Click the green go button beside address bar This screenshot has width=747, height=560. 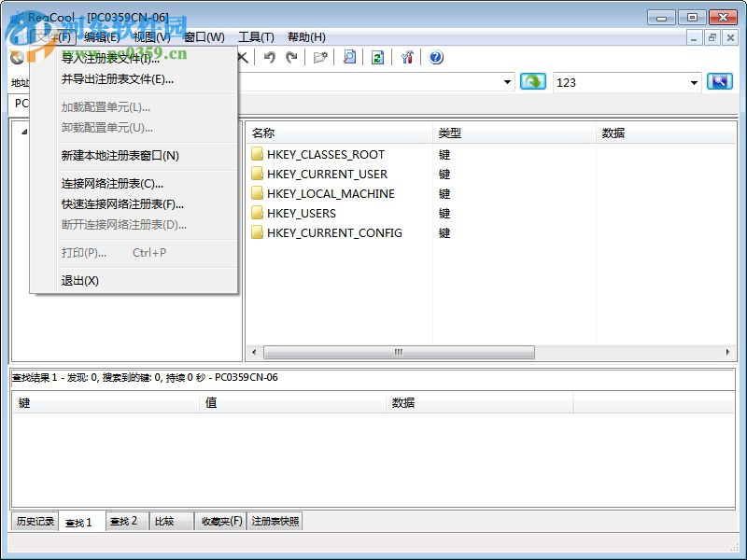click(x=532, y=81)
